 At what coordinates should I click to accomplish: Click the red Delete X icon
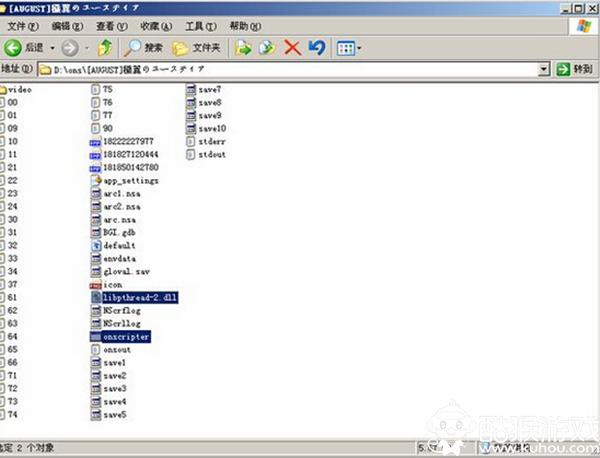[292, 47]
